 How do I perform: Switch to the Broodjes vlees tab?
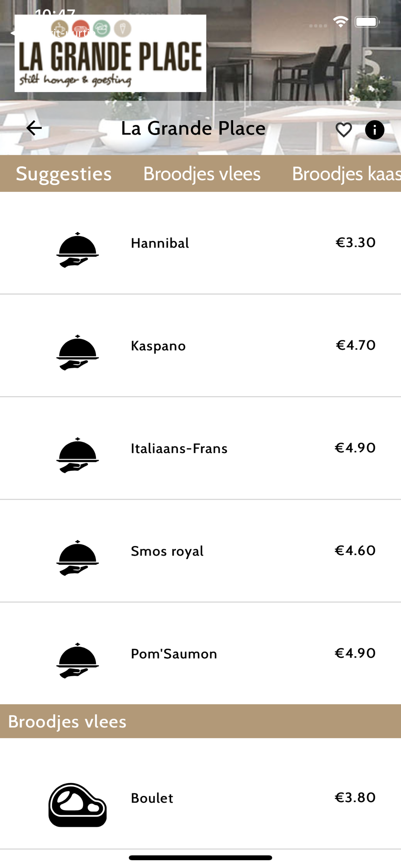click(x=202, y=174)
